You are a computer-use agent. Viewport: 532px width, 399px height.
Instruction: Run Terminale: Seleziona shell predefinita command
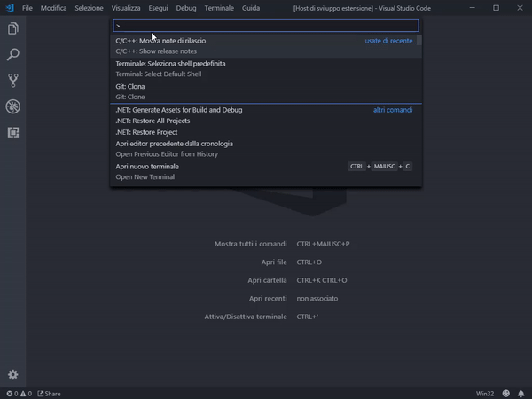coord(266,68)
